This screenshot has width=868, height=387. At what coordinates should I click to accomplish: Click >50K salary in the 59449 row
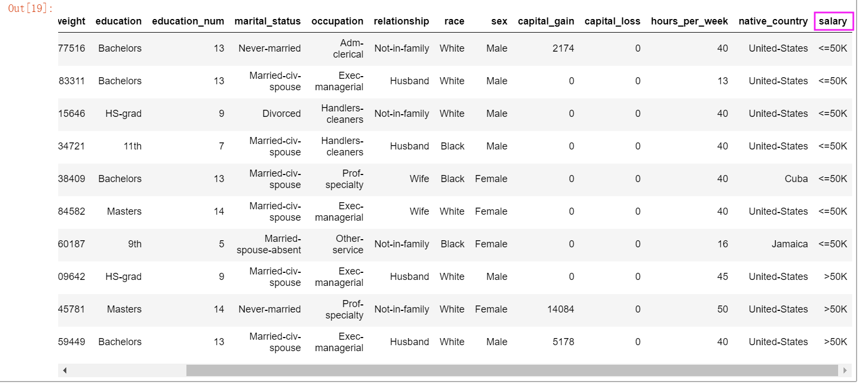(x=835, y=342)
